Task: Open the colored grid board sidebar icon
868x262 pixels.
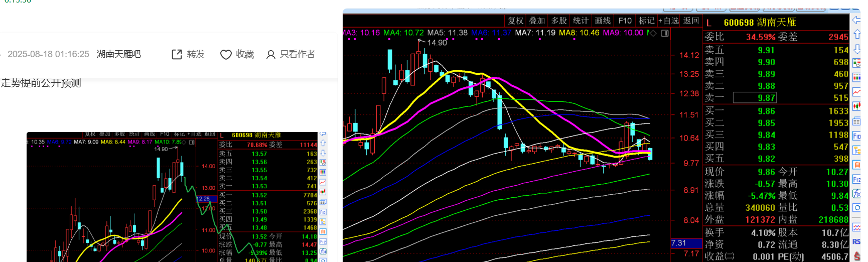Action: click(856, 77)
